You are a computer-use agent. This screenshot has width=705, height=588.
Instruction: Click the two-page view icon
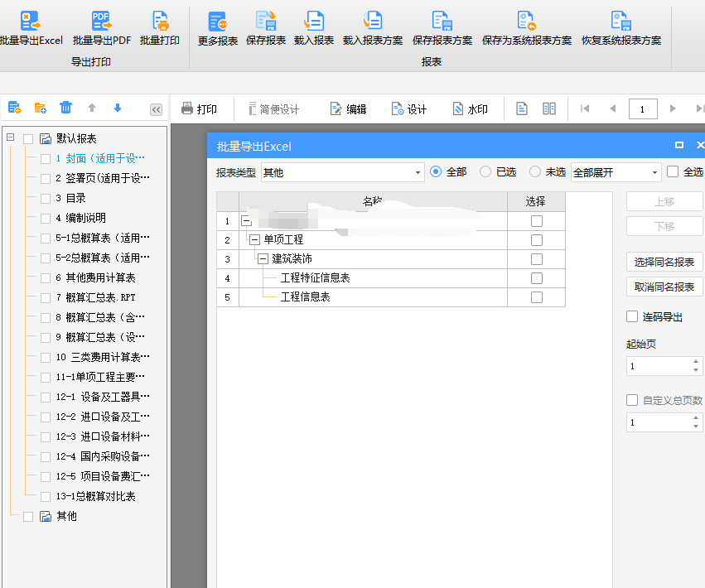point(549,108)
